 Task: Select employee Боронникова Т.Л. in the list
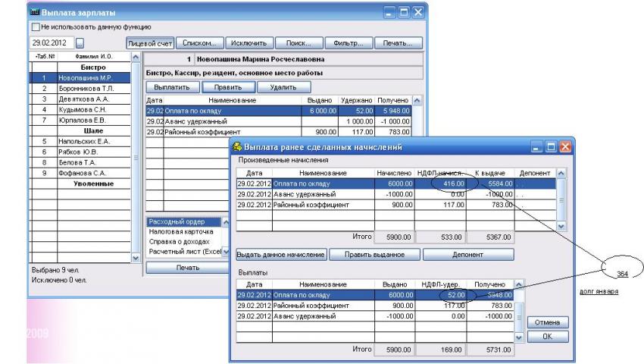point(82,88)
